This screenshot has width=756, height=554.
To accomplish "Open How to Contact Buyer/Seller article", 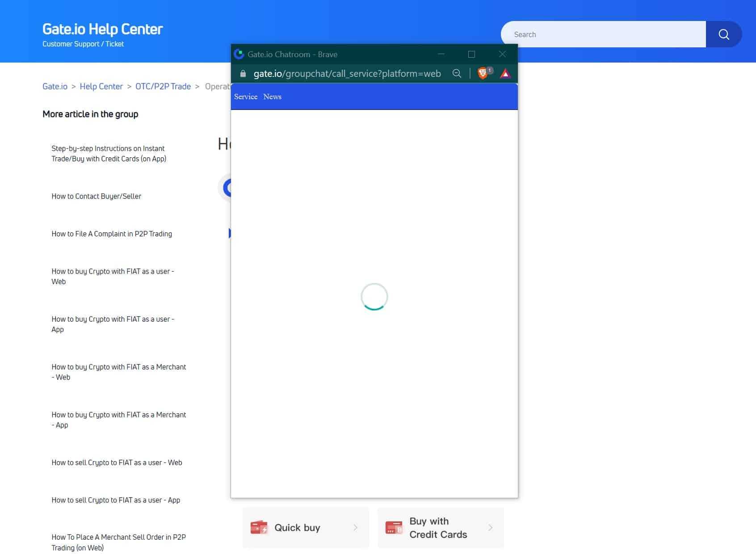I will 96,196.
